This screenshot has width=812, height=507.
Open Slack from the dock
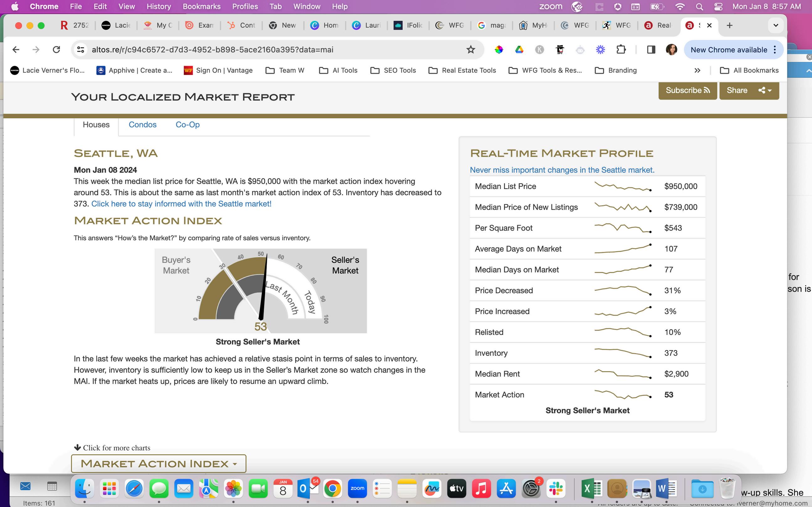click(556, 489)
